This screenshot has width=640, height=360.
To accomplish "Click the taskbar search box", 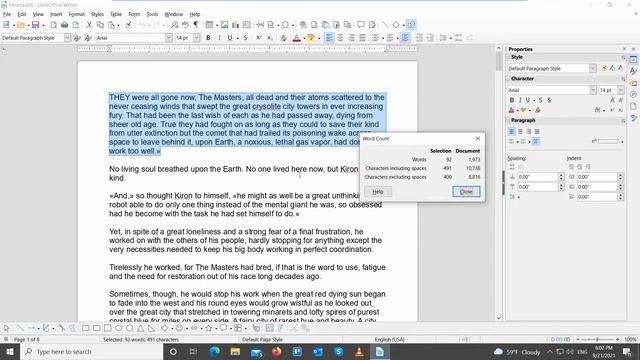I will pos(91,351).
